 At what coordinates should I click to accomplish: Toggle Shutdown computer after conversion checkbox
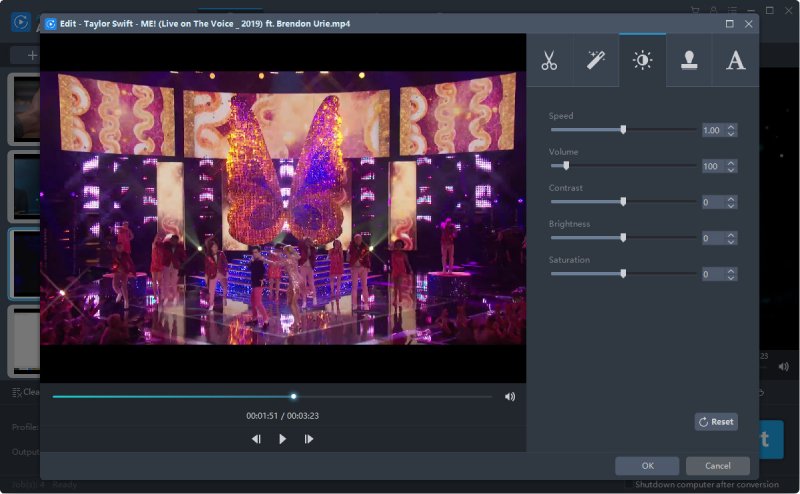pyautogui.click(x=629, y=484)
